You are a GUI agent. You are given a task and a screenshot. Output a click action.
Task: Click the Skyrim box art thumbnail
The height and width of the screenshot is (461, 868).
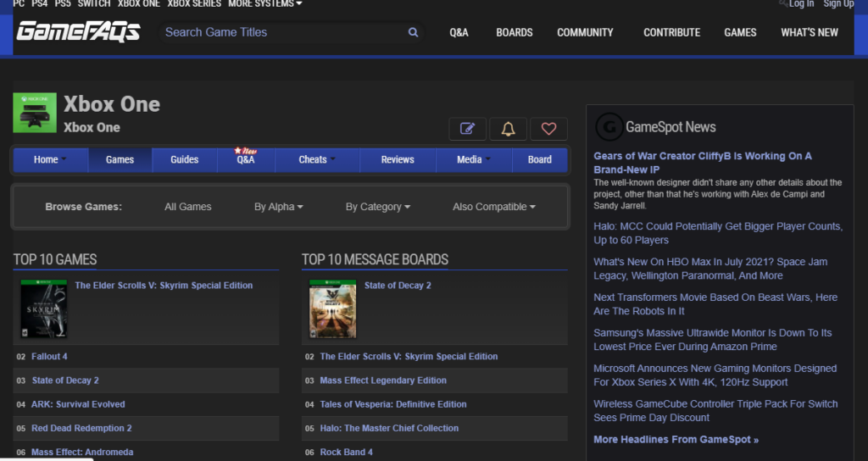(44, 308)
